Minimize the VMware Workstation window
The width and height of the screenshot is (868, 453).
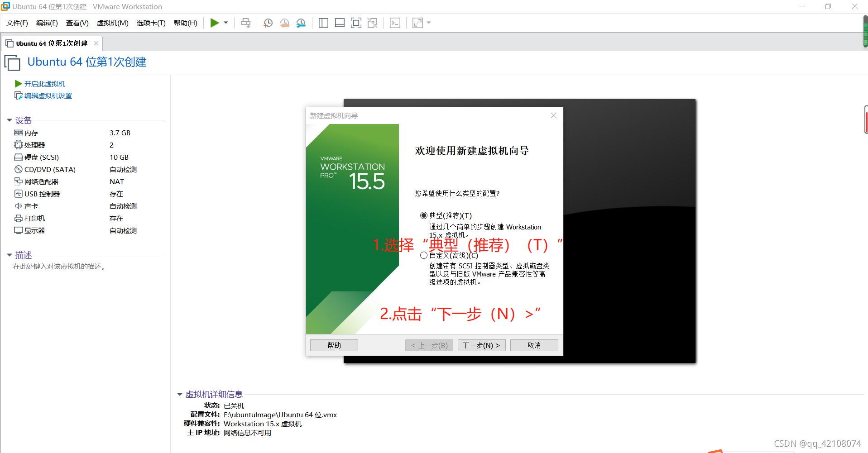click(x=802, y=6)
